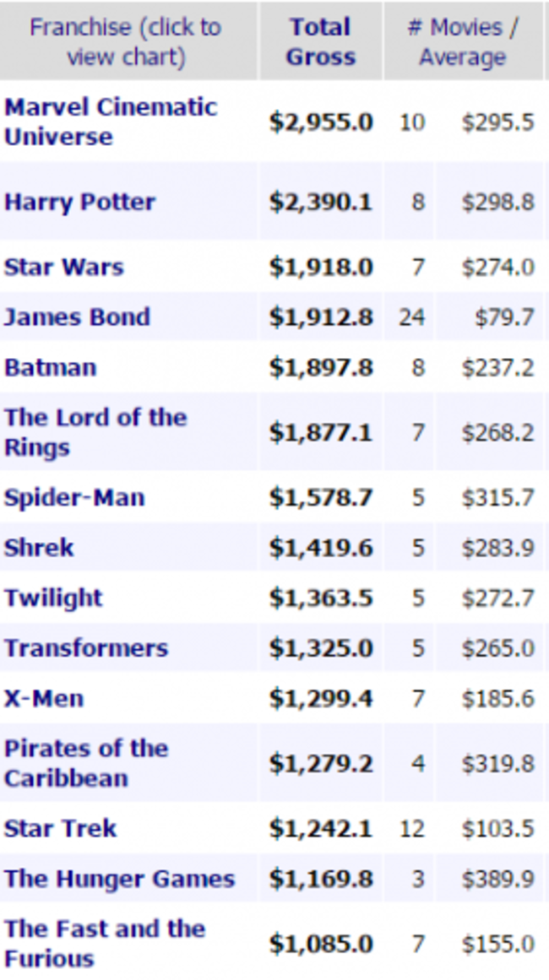Open the Marvel Cinematic Universe franchise link
Image resolution: width=549 pixels, height=980 pixels.
point(110,122)
